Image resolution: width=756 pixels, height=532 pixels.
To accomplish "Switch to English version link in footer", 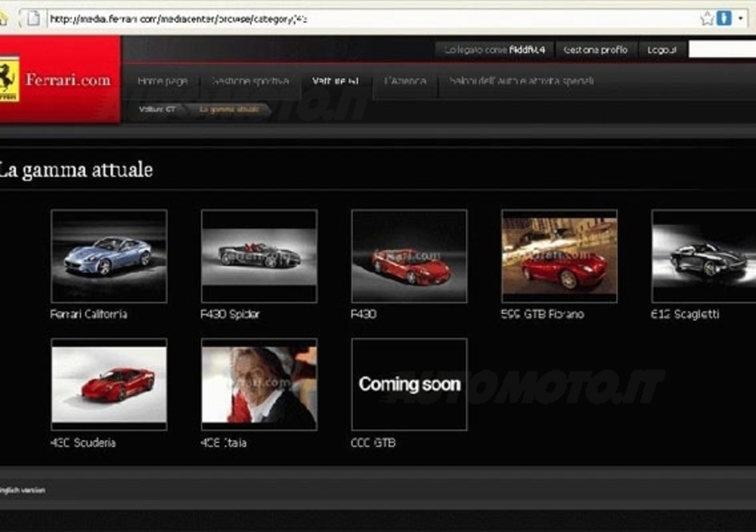I will (x=22, y=490).
